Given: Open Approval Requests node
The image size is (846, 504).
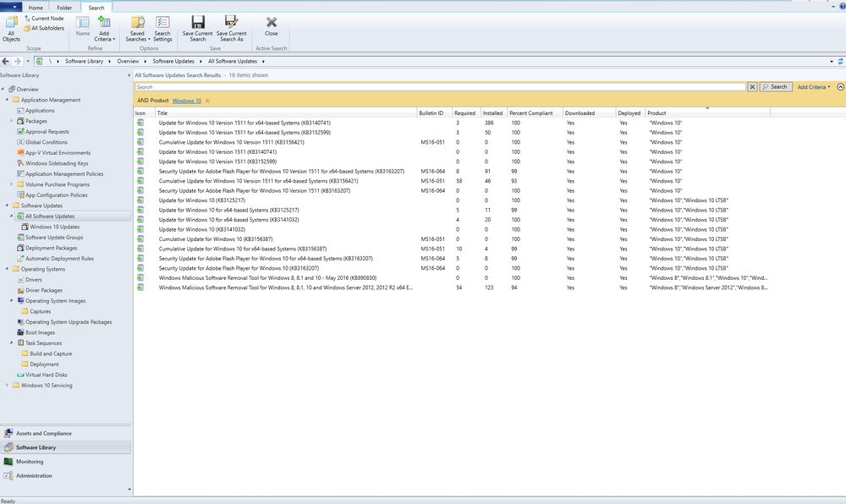Looking at the screenshot, I should point(47,132).
